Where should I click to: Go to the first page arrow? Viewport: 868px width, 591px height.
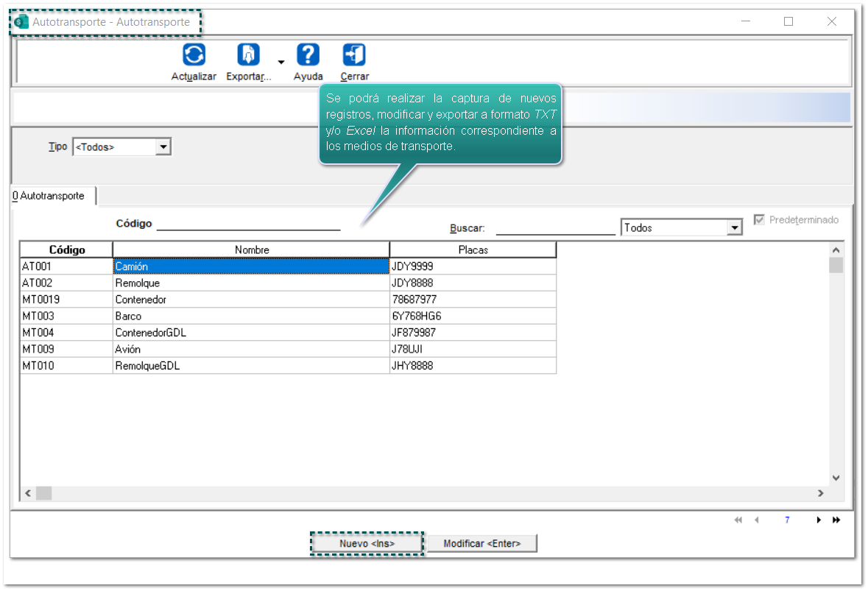738,520
